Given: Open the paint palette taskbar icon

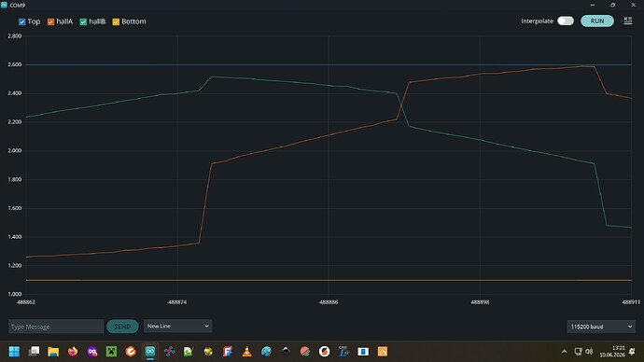Looking at the screenshot, I should (x=266, y=352).
